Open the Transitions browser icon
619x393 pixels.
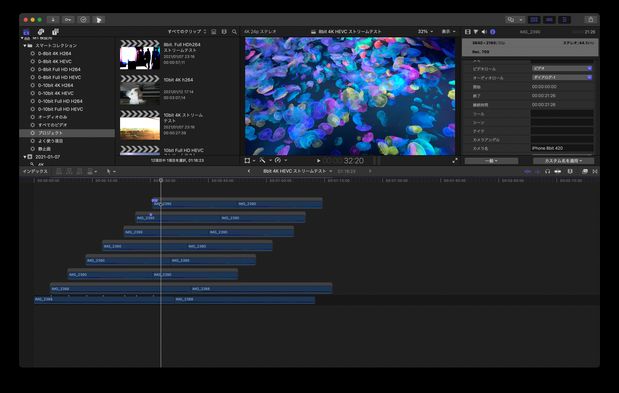pyautogui.click(x=595, y=171)
